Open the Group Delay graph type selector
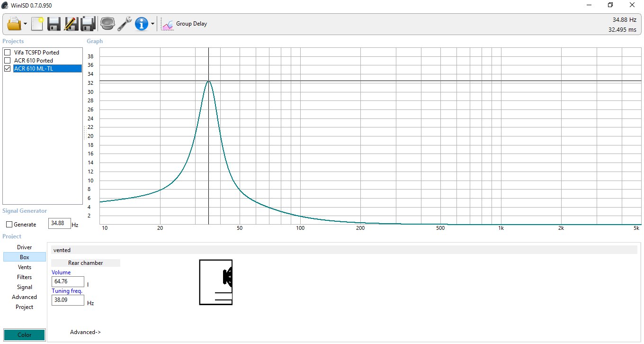644x344 pixels. [191, 24]
